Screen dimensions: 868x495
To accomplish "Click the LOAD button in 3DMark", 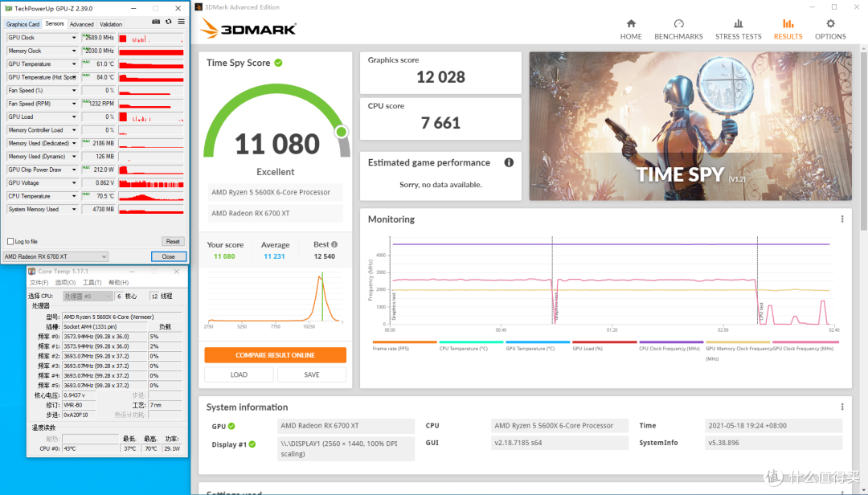I will click(239, 374).
